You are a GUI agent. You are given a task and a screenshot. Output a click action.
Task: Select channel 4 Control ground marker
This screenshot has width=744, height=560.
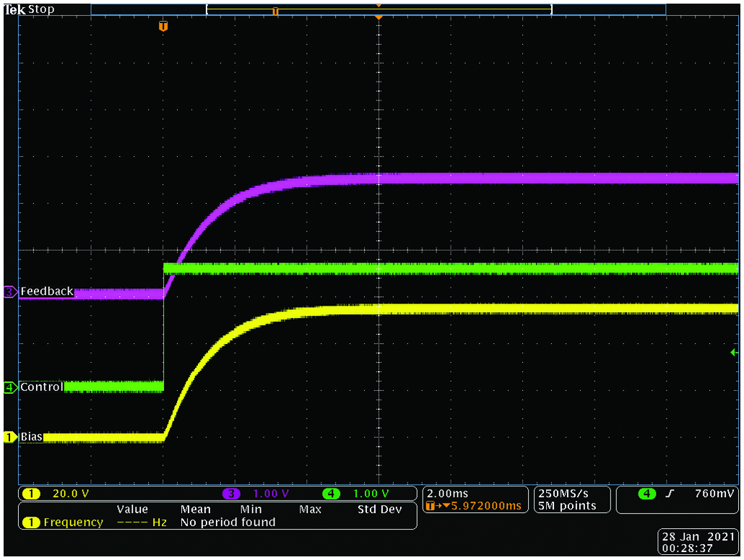tap(10, 387)
